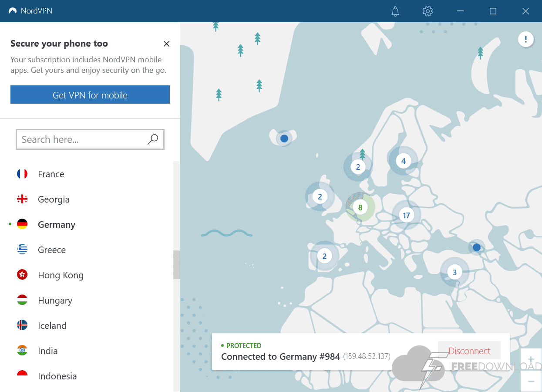
Task: Click the Get VPN for mobile button
Action: tap(90, 95)
